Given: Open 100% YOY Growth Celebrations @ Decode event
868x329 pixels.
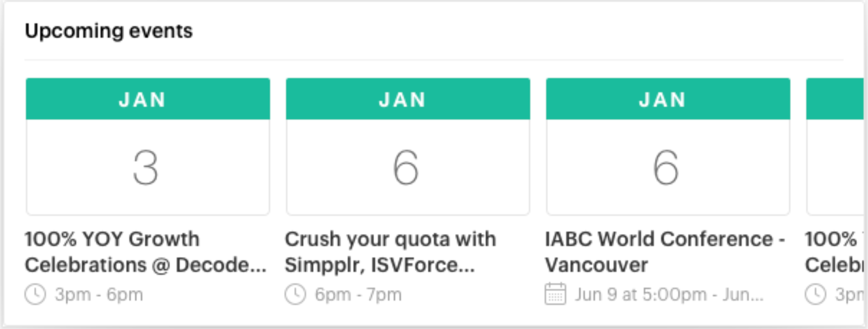Looking at the screenshot, I should 146,252.
